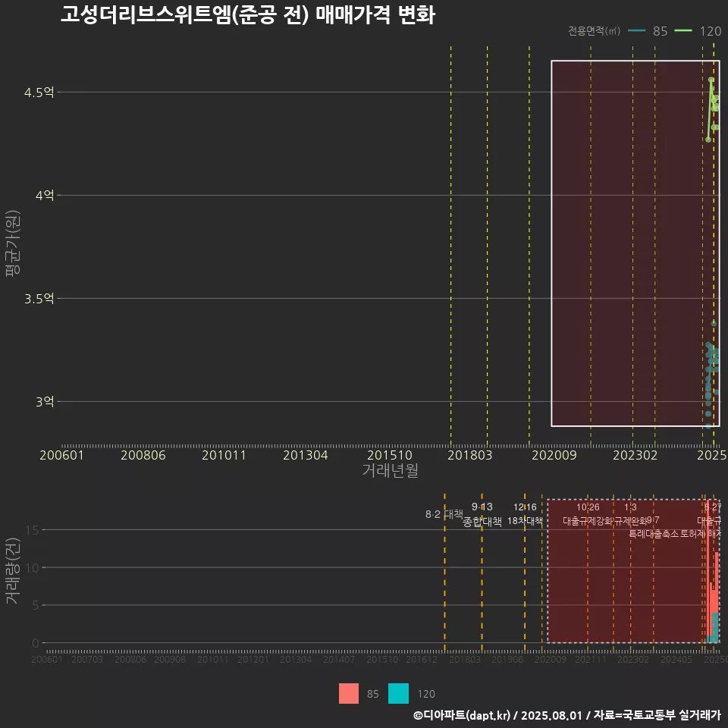Screen dimensions: 728x728
Task: Click the 6·27 annotation label
Action: pos(713,507)
